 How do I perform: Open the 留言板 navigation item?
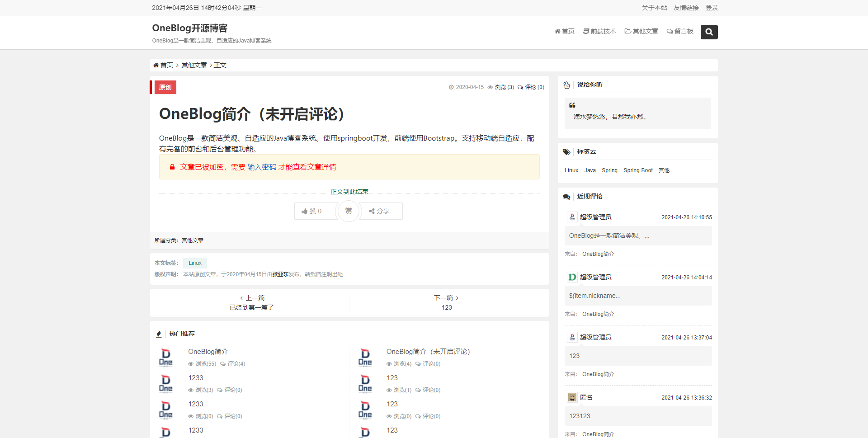680,31
